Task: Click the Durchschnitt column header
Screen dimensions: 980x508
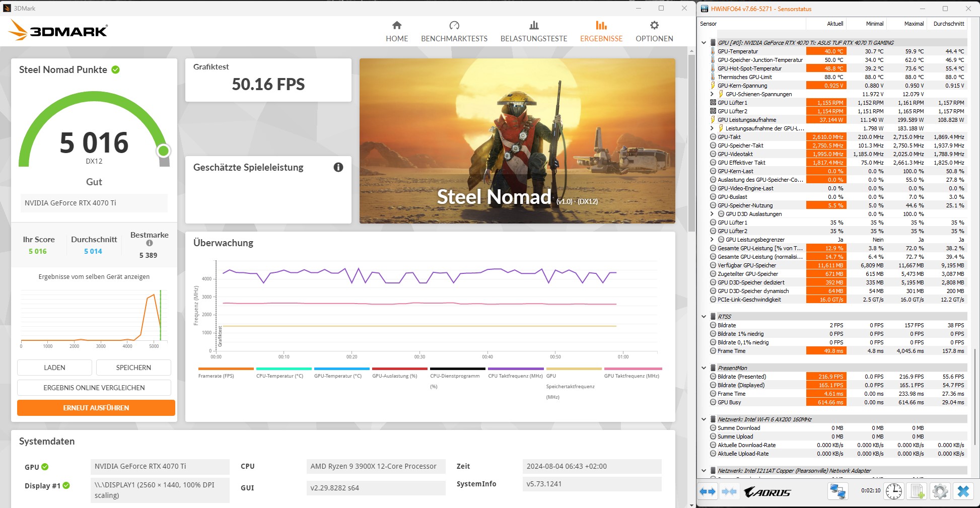Action: coord(947,24)
